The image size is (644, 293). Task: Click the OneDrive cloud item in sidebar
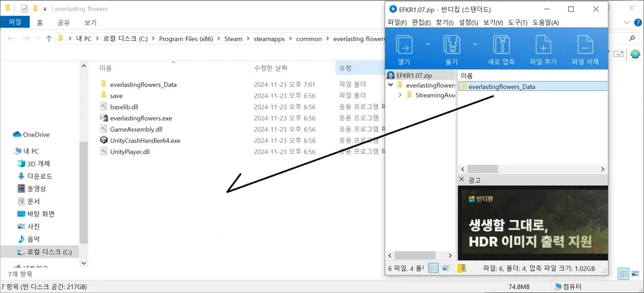coord(31,135)
